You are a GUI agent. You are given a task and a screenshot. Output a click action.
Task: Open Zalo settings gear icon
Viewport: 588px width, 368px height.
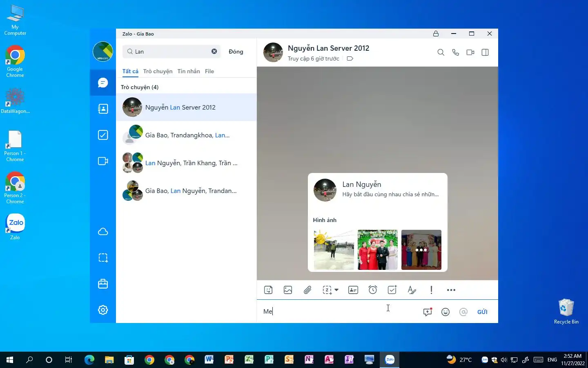pos(103,310)
